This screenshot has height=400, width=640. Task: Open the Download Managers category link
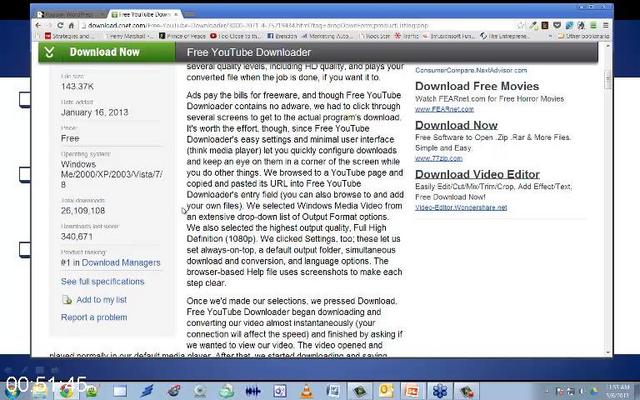[121, 263]
